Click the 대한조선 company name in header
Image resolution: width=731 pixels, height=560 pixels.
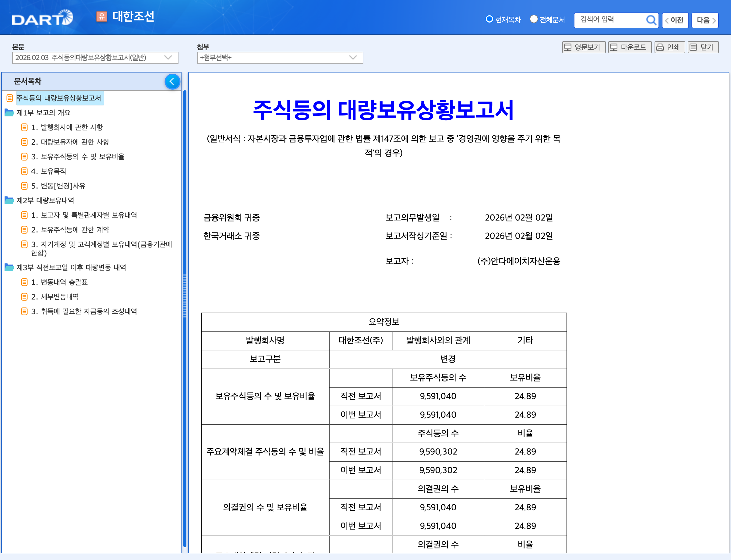(134, 16)
